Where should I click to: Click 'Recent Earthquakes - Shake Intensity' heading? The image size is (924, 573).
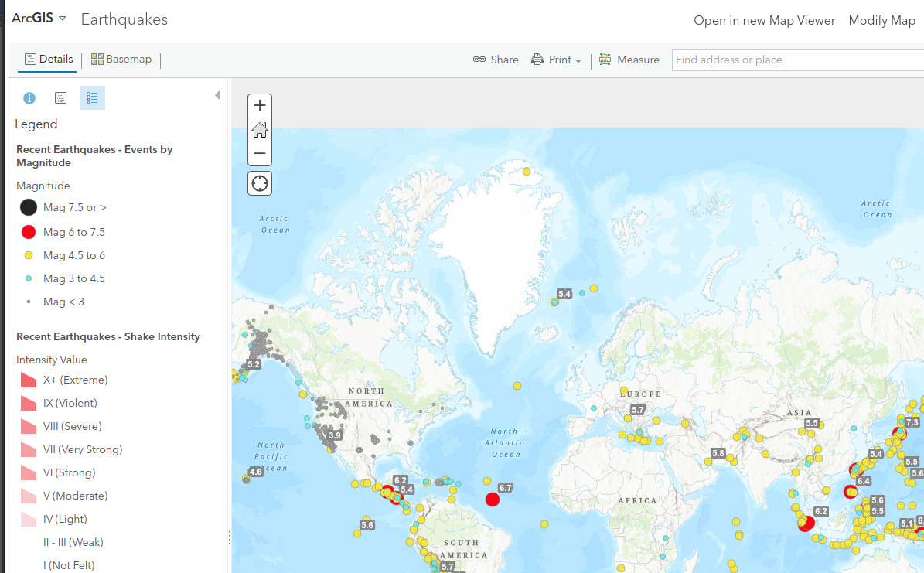[x=107, y=336]
